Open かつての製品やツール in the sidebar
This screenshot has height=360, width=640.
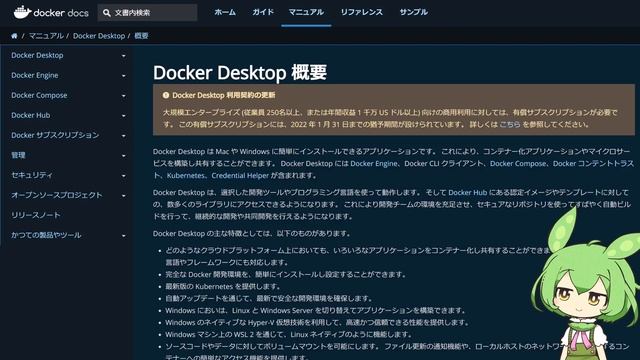click(46, 235)
